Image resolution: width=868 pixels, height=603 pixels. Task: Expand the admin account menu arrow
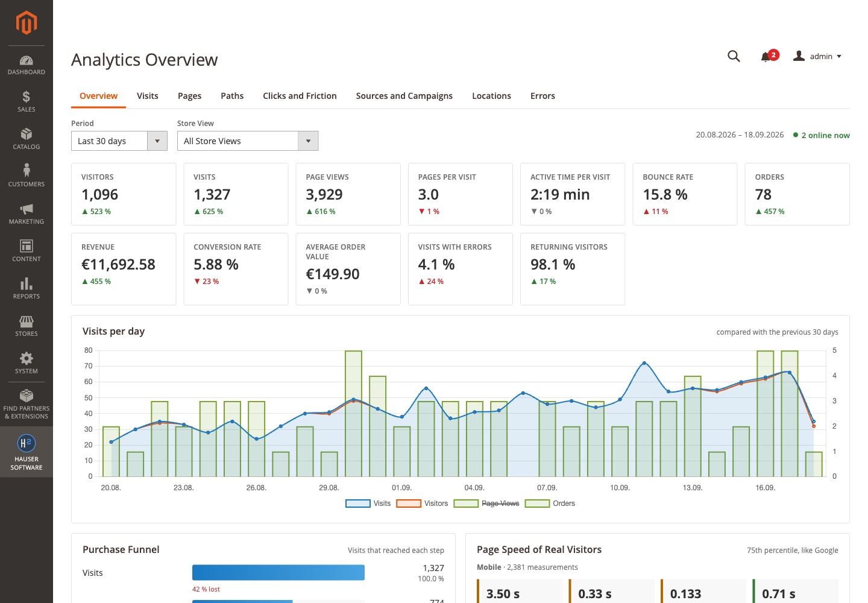coord(839,57)
